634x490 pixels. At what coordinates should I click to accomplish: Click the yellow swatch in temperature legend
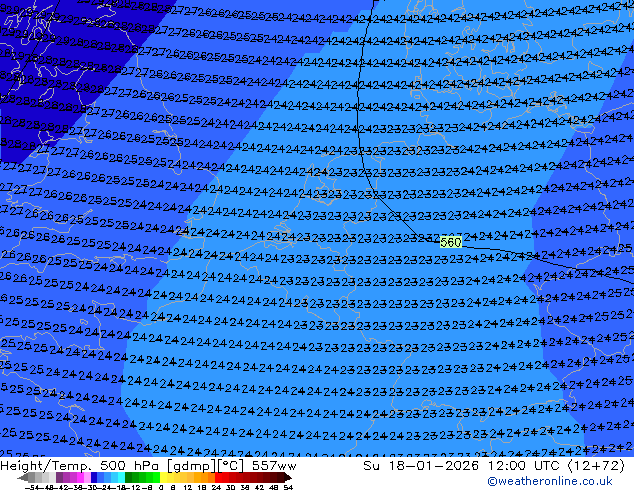pos(163,478)
